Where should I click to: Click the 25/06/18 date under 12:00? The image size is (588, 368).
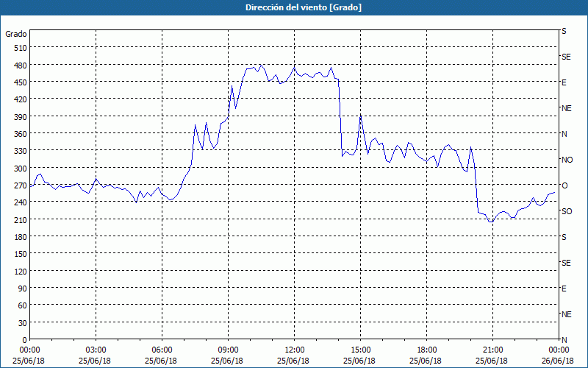pos(293,361)
